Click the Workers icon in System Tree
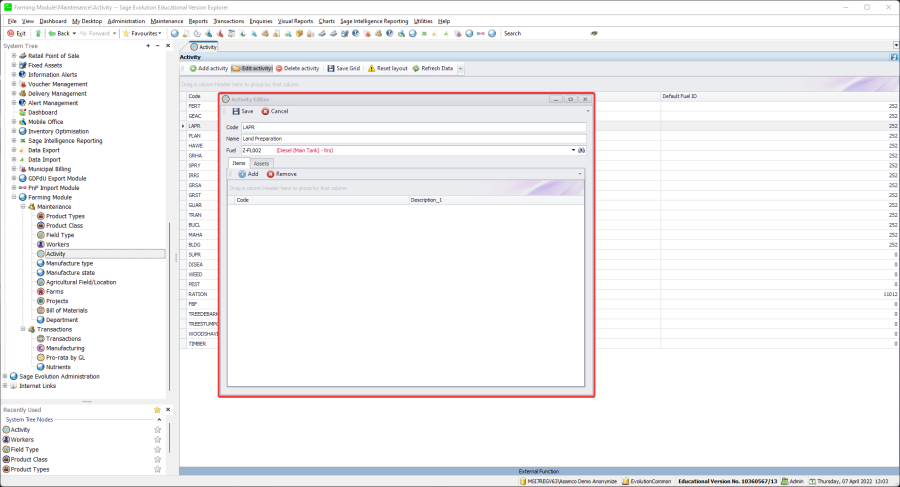 point(40,244)
